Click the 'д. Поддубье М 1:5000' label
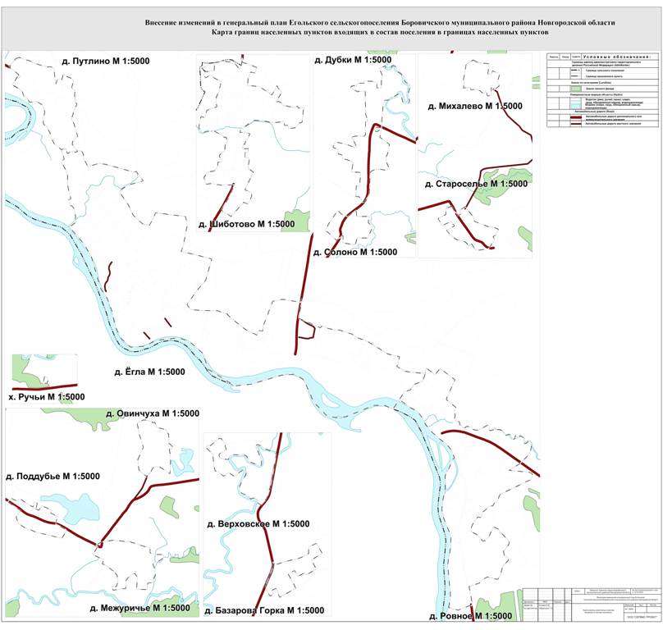672x630 pixels. 53,476
